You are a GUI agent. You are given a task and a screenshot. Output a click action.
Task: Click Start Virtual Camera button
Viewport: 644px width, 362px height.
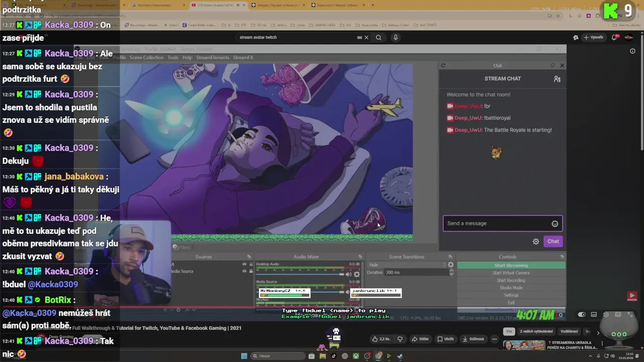pyautogui.click(x=511, y=273)
